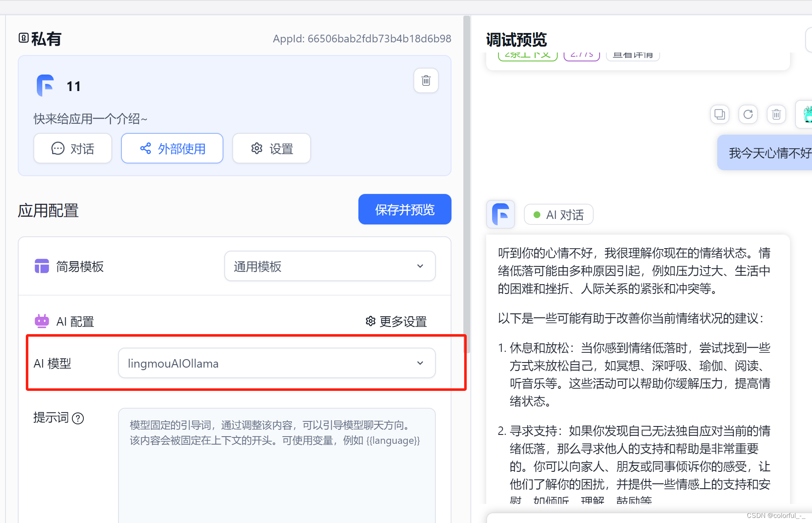Switch to the 设置 tab on the app card

pyautogui.click(x=271, y=148)
